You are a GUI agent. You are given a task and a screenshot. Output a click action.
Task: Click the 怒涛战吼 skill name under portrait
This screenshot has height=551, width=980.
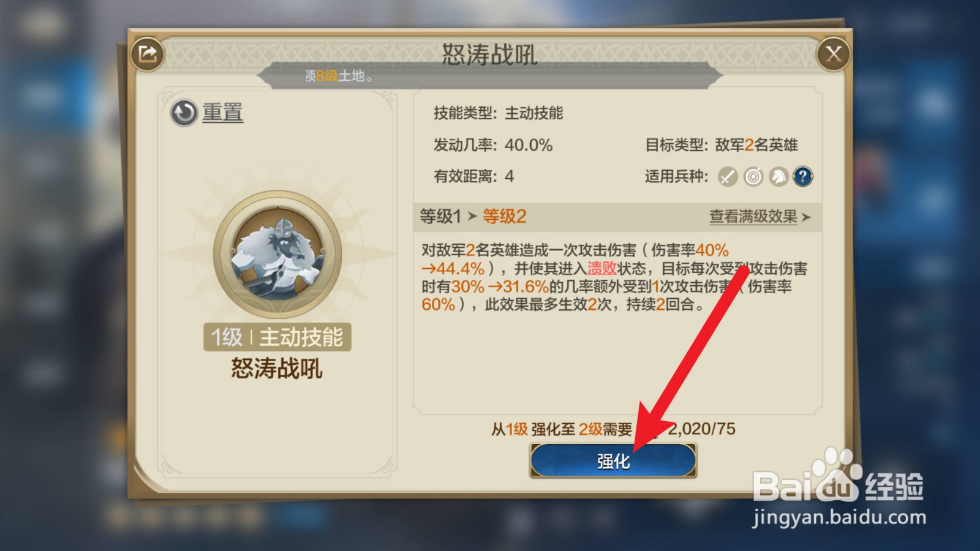(x=277, y=369)
